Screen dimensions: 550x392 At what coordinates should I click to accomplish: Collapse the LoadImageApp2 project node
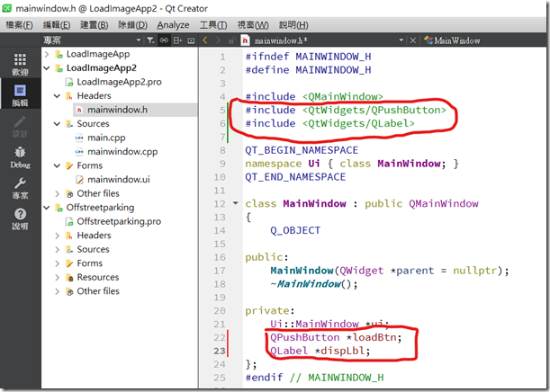tap(48, 68)
